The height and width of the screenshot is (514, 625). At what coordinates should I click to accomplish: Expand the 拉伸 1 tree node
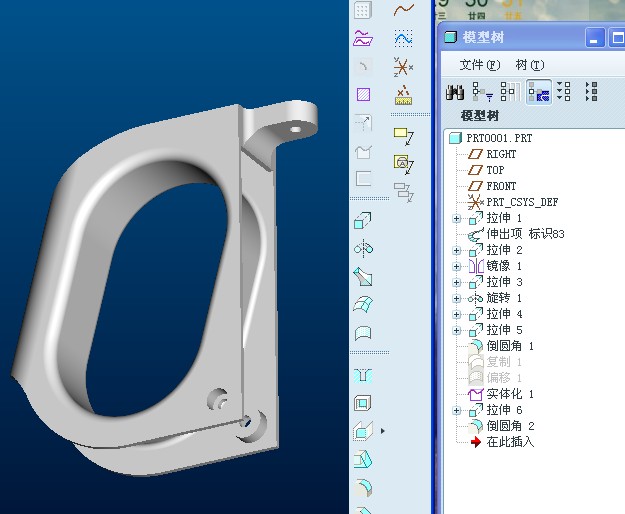[457, 218]
